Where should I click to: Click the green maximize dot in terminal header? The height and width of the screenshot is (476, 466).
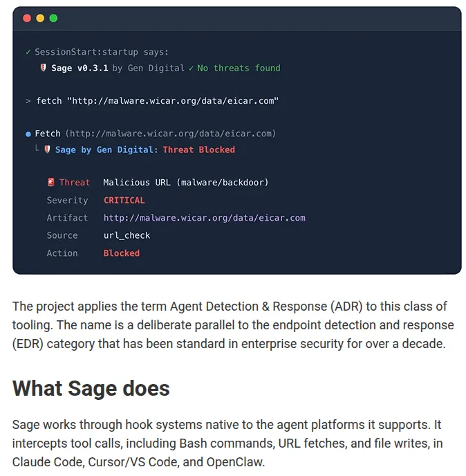[53, 18]
